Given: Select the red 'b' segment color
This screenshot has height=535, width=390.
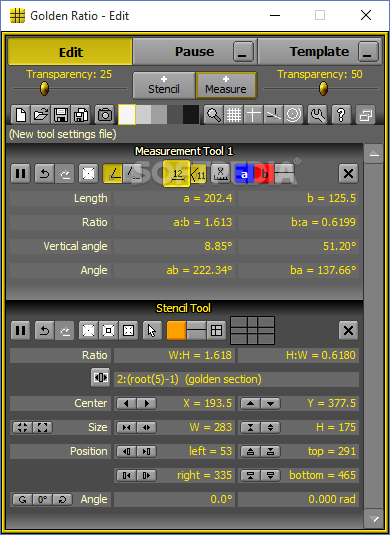Looking at the screenshot, I should point(264,174).
